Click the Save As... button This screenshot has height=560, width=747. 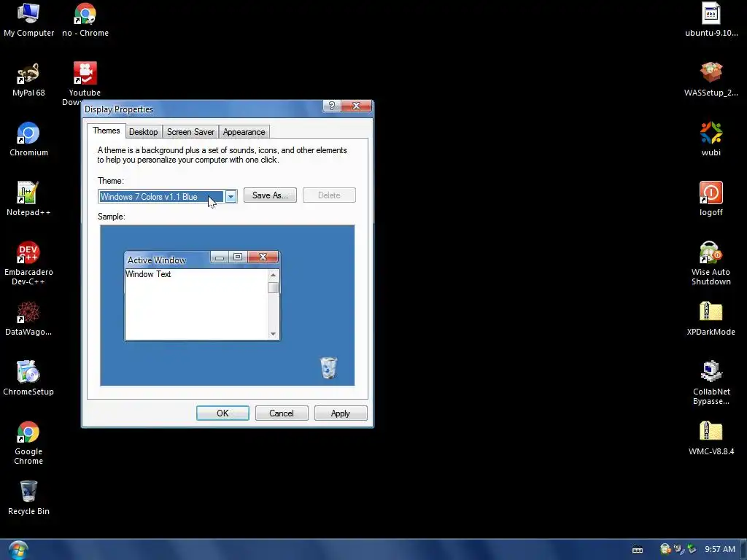coord(270,195)
